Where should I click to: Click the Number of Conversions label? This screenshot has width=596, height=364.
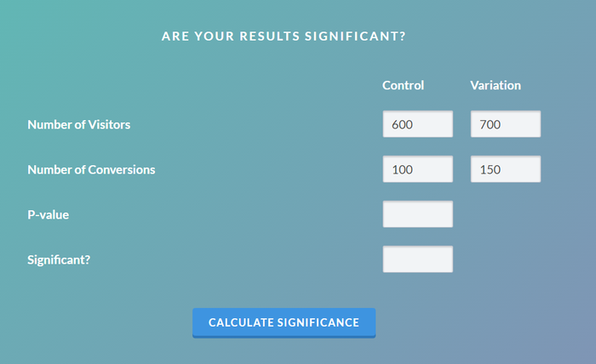click(91, 169)
